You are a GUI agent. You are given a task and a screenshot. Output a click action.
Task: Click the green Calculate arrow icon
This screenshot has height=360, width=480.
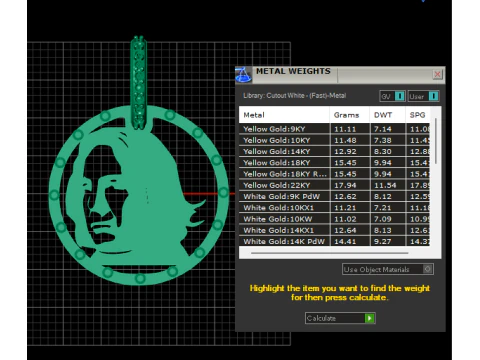(x=369, y=318)
